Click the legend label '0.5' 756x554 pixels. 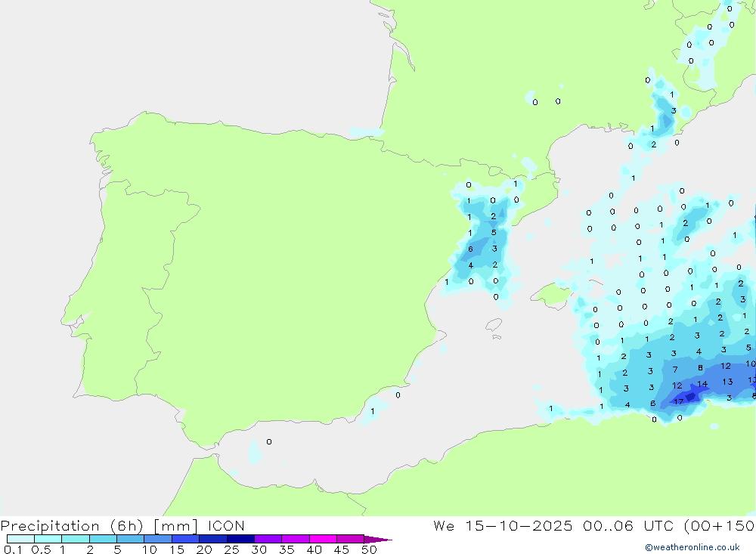point(41,549)
